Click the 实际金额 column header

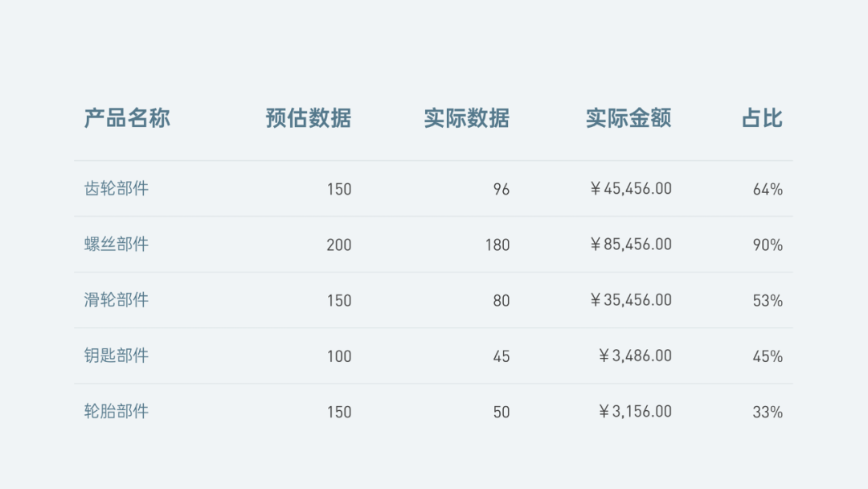tap(628, 118)
